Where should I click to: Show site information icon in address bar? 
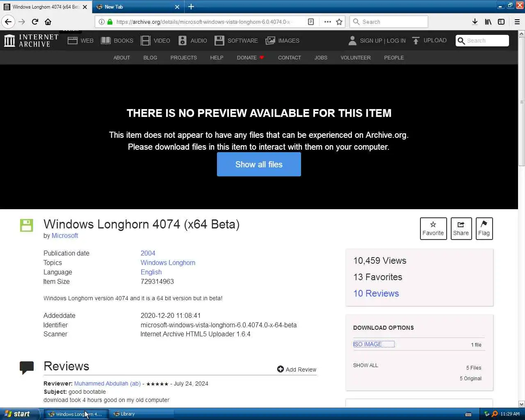point(101,22)
